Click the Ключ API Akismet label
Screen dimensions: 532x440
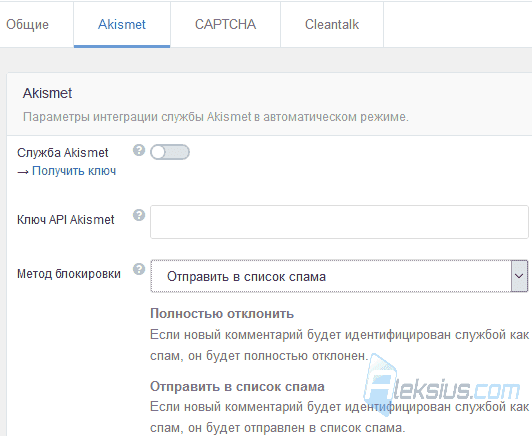(x=66, y=220)
